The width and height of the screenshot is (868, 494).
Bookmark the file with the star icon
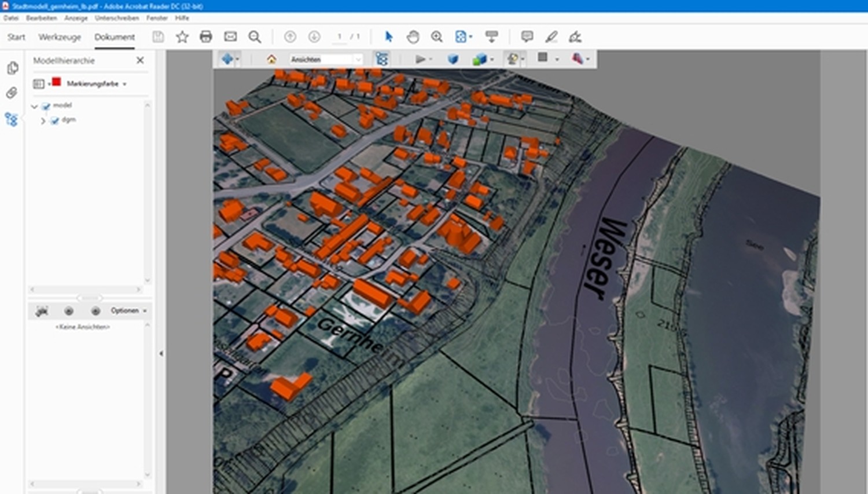(182, 37)
